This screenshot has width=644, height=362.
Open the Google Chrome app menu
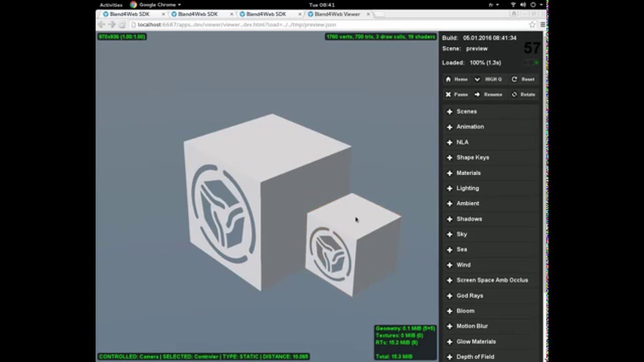[155, 5]
